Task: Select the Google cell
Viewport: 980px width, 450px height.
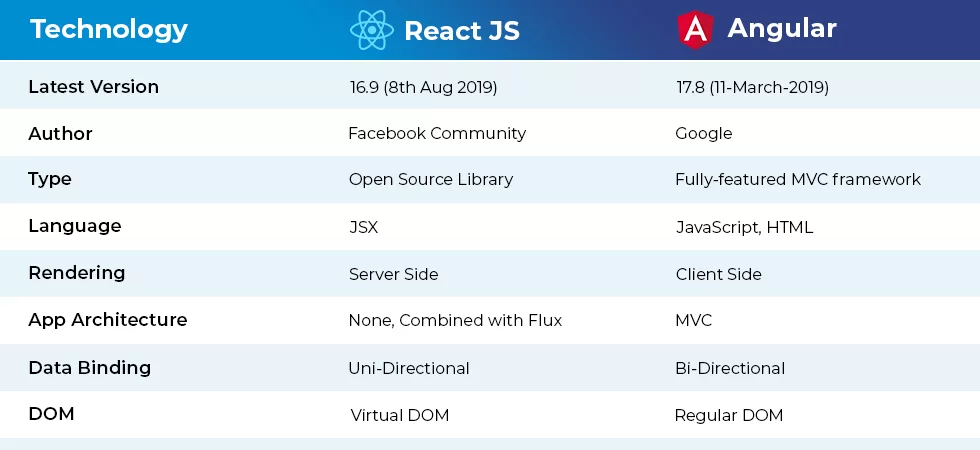Action: click(704, 133)
